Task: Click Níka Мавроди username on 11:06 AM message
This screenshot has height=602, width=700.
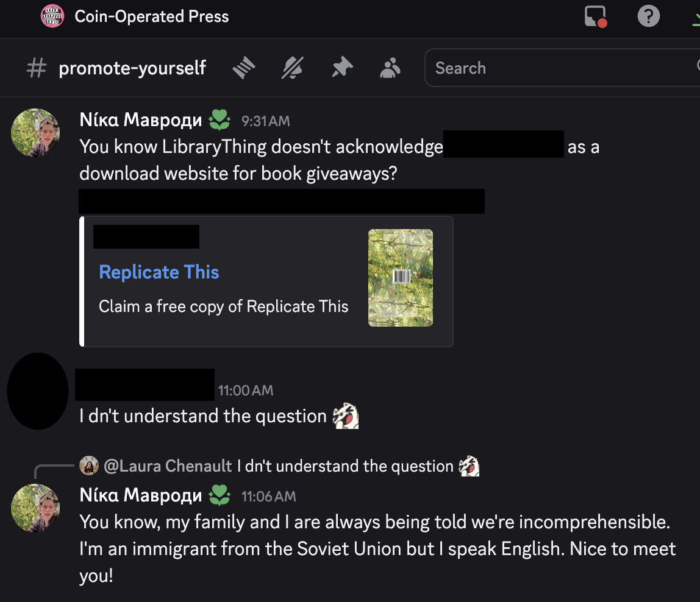Action: click(140, 495)
